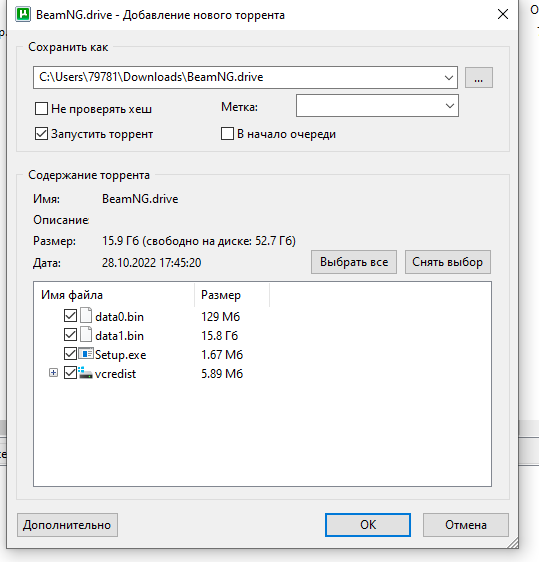Uncheck the data0.bin file checkbox

(70, 316)
